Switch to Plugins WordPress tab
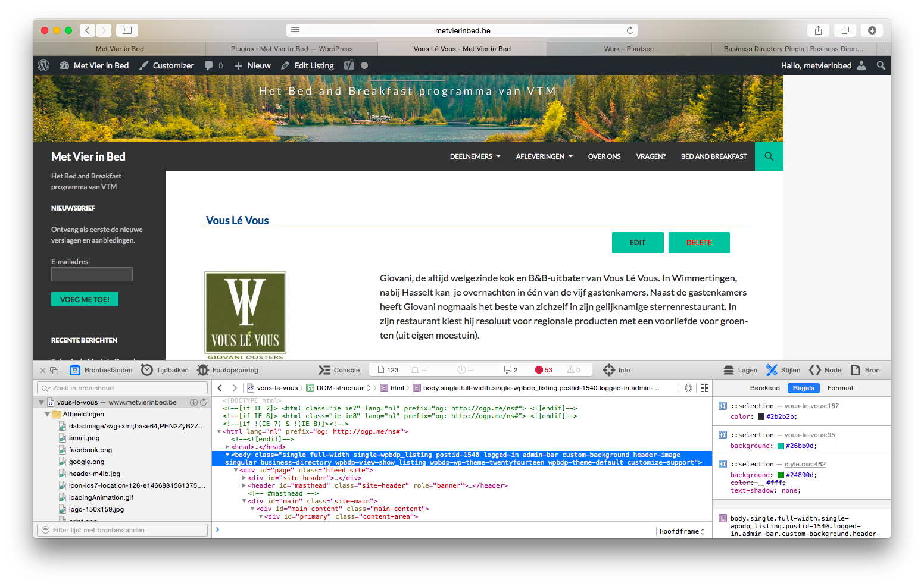This screenshot has height=586, width=924. click(292, 49)
